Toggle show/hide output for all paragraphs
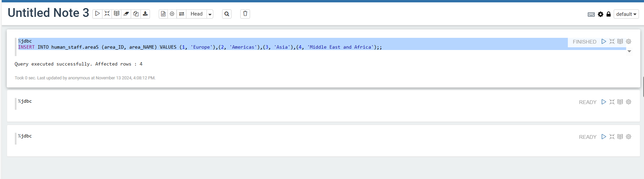 (x=117, y=14)
